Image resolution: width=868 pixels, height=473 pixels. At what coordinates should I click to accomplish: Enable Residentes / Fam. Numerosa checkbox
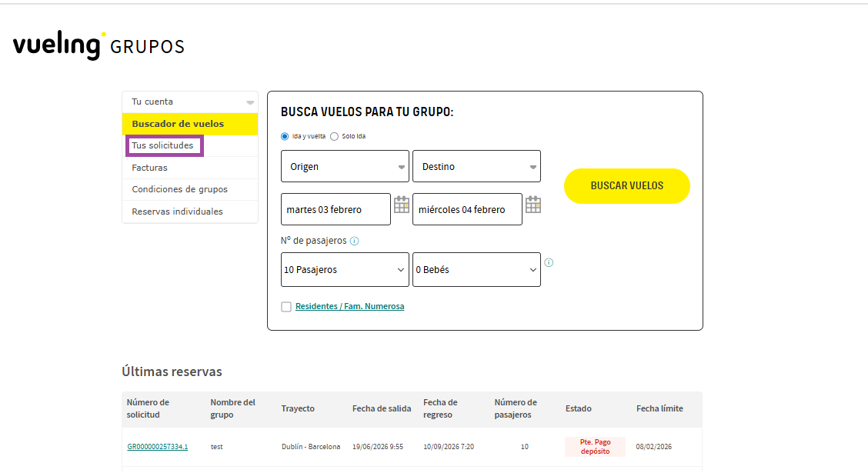coord(286,307)
